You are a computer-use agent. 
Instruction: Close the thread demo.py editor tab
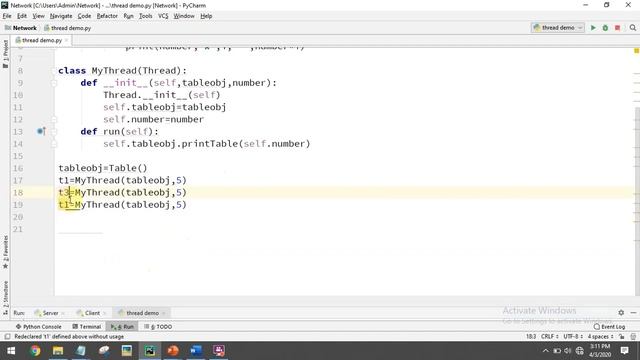tap(66, 40)
